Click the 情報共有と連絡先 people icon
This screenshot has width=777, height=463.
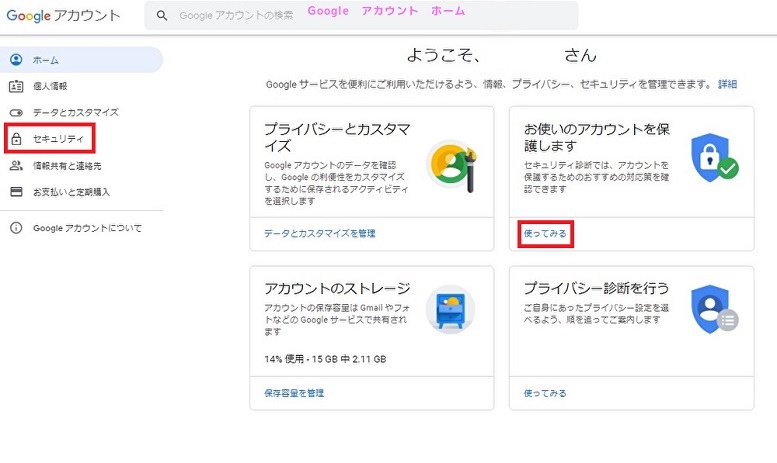[16, 166]
